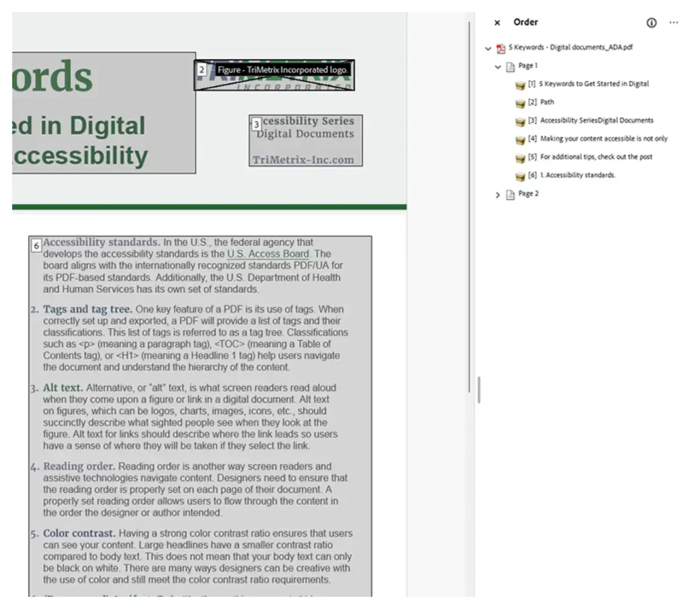Open the Order panel more options menu

click(673, 22)
